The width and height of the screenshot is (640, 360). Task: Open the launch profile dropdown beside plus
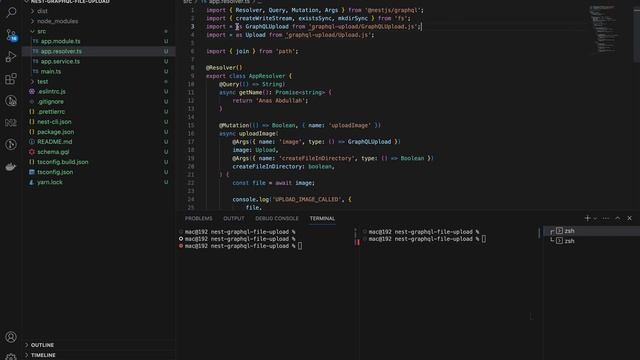tap(595, 218)
